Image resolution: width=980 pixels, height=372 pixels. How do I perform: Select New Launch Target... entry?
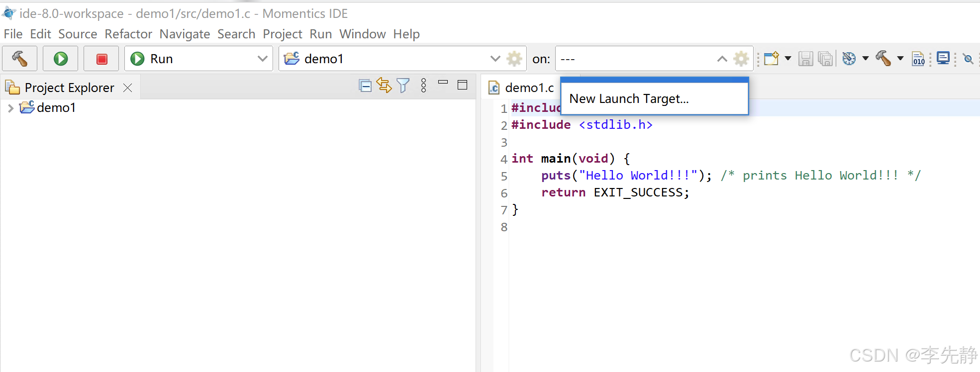point(654,98)
